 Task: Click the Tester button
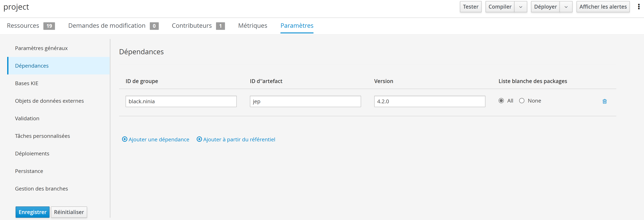(470, 6)
